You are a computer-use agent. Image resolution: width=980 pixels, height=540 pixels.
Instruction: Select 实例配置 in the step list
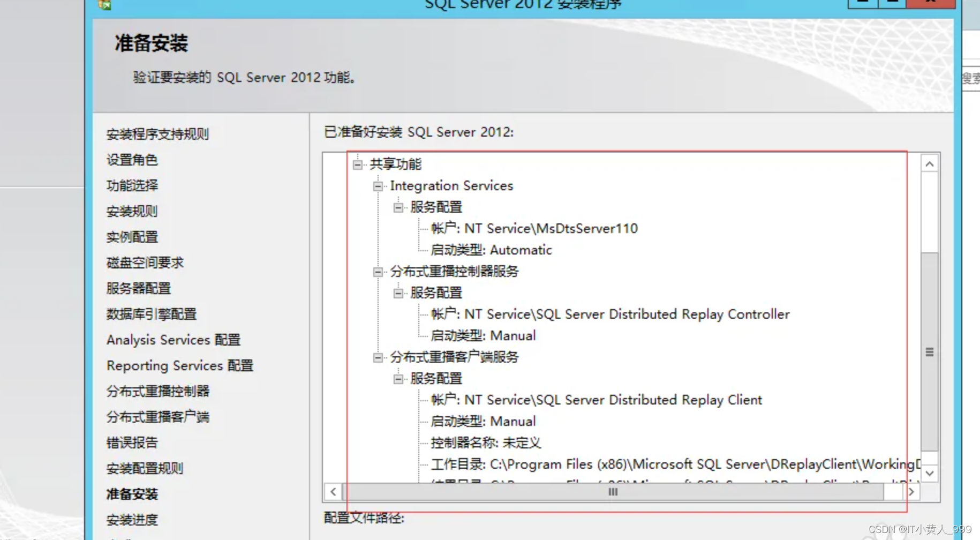coord(132,237)
